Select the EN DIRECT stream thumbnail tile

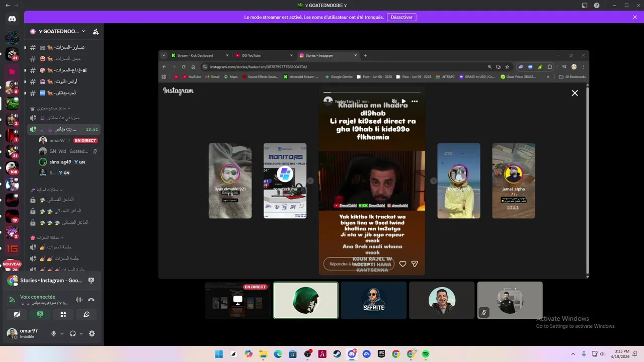coord(237,300)
